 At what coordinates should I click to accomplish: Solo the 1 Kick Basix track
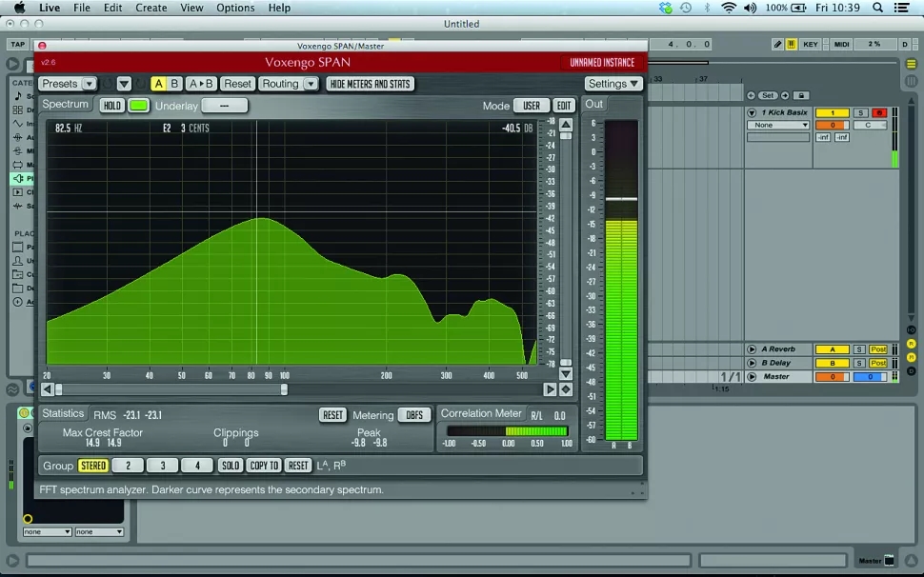click(859, 112)
